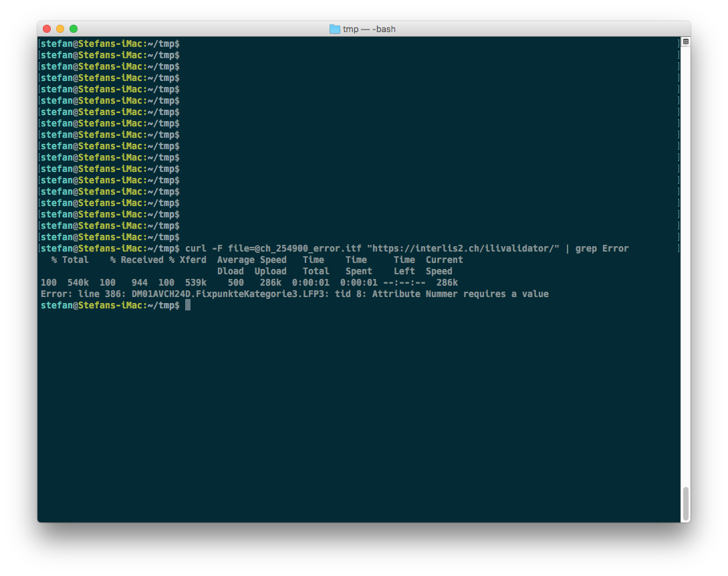Click 'tid 8:' in the error line
The height and width of the screenshot is (576, 728).
tap(350, 294)
